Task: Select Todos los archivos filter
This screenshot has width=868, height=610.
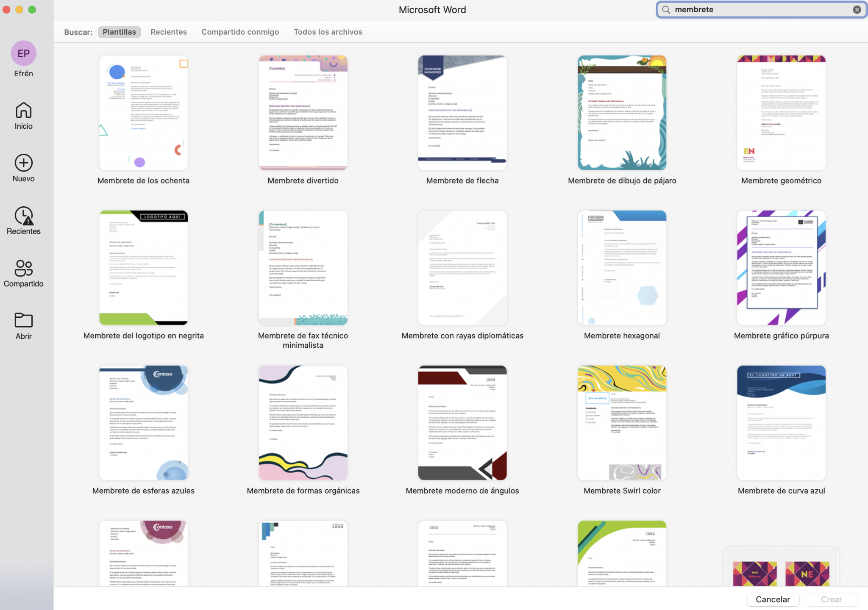Action: click(328, 32)
